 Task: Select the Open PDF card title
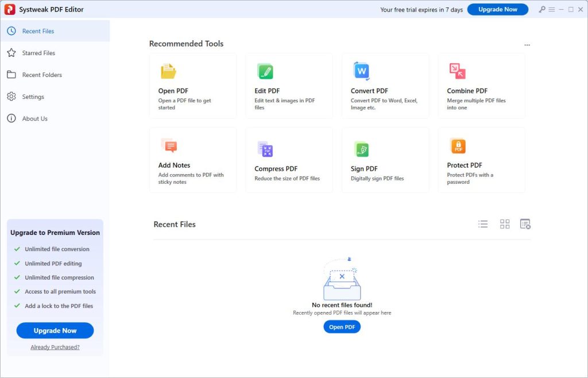pos(173,91)
